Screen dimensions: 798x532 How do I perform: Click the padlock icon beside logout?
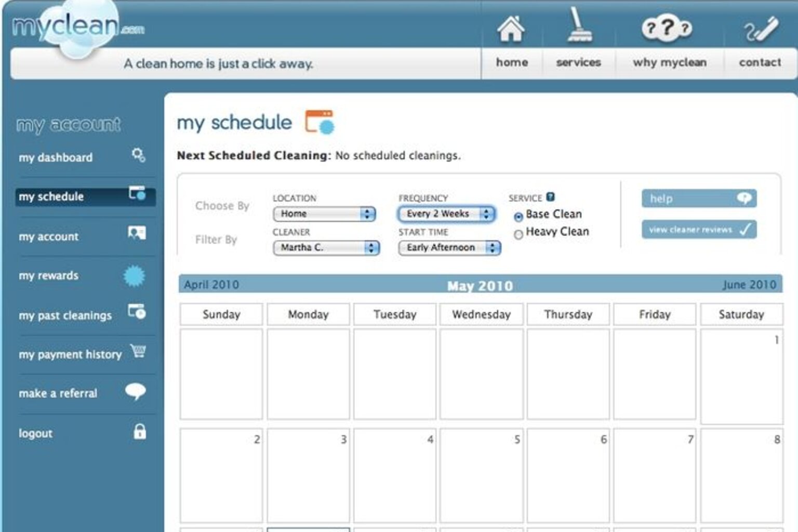click(x=139, y=432)
